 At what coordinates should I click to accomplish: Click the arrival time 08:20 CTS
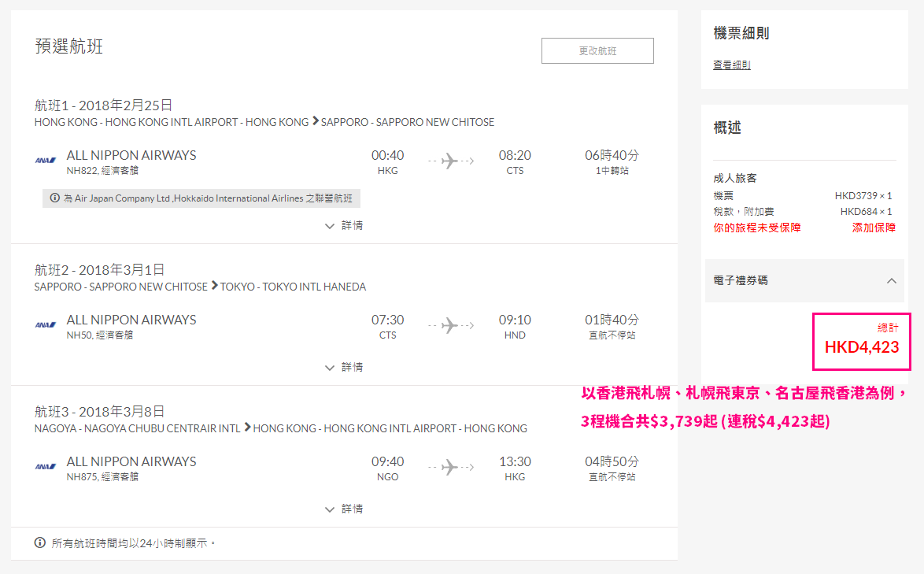tap(515, 162)
